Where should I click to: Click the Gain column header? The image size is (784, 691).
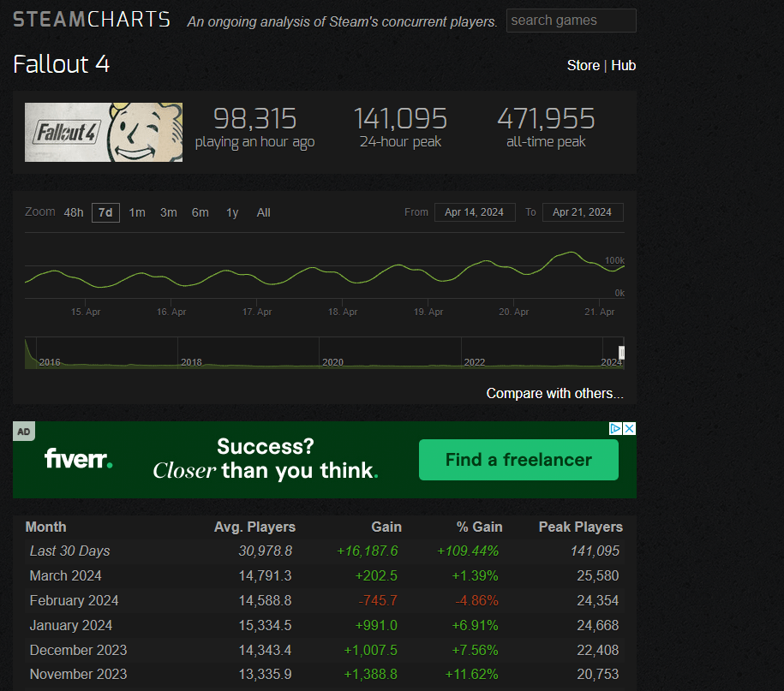point(386,527)
